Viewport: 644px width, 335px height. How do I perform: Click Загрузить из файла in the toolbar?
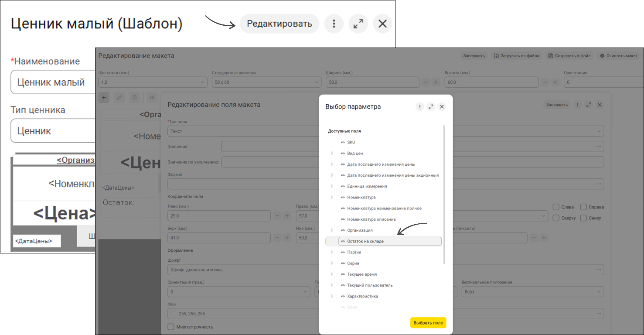(x=517, y=56)
